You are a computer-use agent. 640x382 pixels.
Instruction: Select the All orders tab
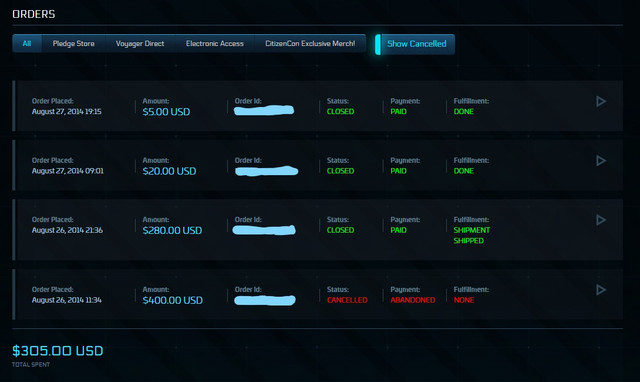click(x=27, y=43)
